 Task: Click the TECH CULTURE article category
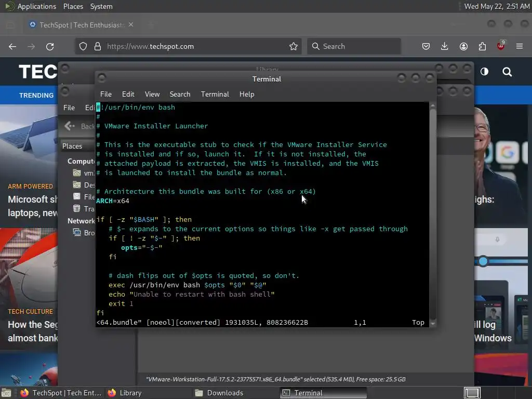[x=31, y=312]
